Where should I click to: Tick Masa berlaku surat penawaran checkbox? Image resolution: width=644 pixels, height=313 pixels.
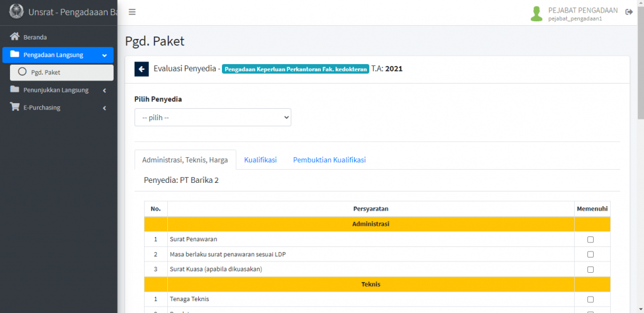590,255
